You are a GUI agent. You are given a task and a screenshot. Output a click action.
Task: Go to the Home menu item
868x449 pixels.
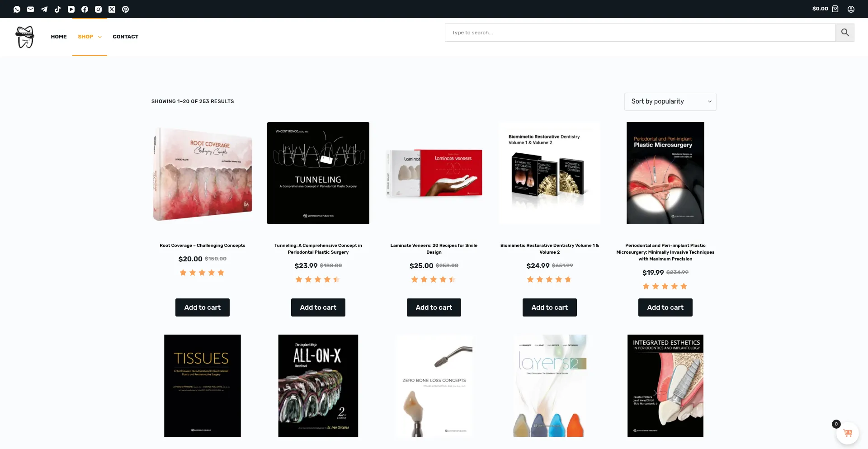click(x=59, y=37)
